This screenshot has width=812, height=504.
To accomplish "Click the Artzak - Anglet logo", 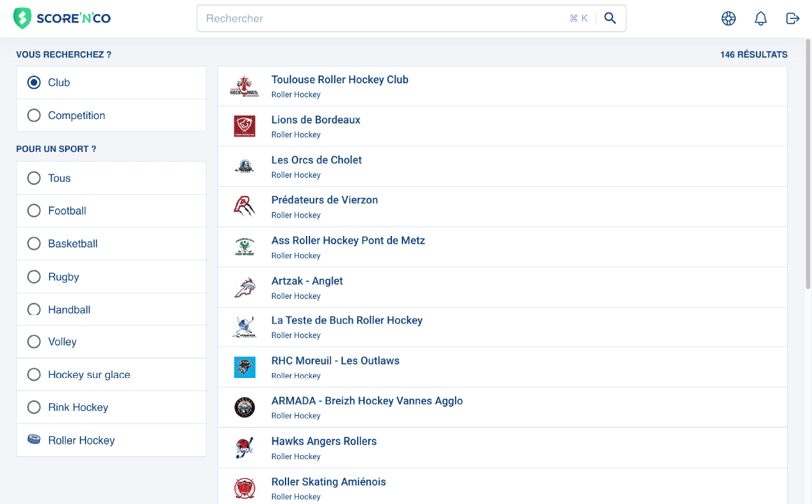I will pyautogui.click(x=244, y=288).
